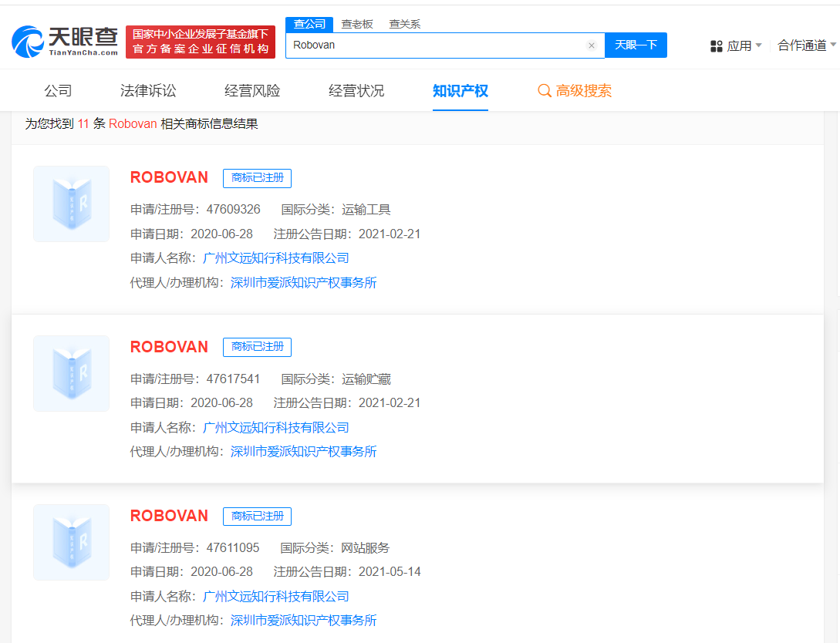Open applicant 广州文远知行科技有限公司 for registration 47609326
The image size is (840, 643).
tap(276, 258)
